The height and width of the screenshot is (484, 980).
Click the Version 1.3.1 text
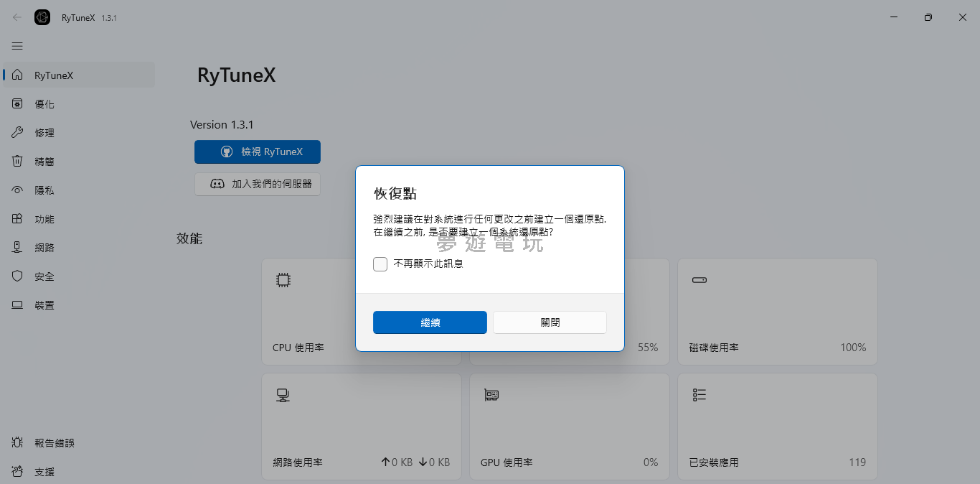[222, 124]
